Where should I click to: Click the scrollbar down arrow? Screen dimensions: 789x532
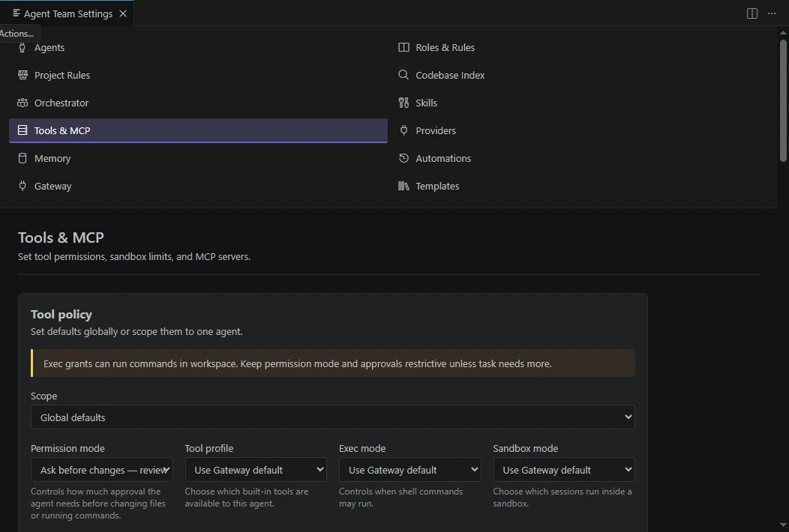coord(783,525)
